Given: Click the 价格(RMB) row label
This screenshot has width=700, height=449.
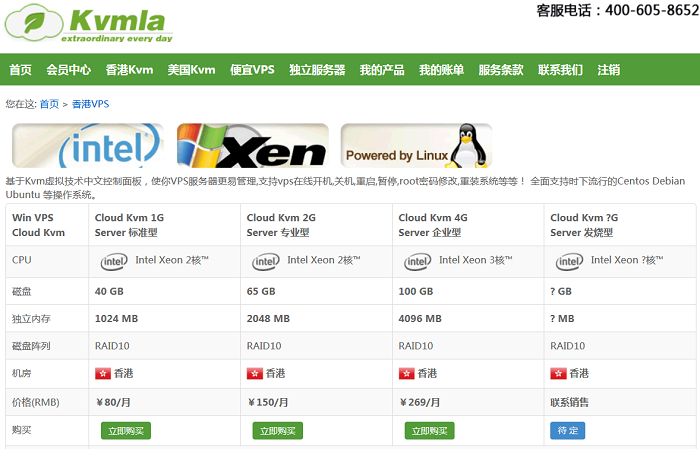Looking at the screenshot, I should point(36,402).
